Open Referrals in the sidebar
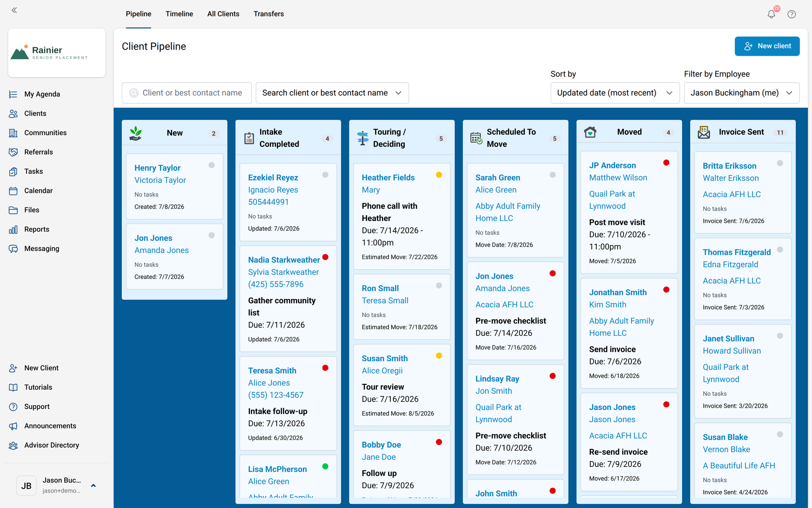This screenshot has height=508, width=812. pyautogui.click(x=38, y=152)
